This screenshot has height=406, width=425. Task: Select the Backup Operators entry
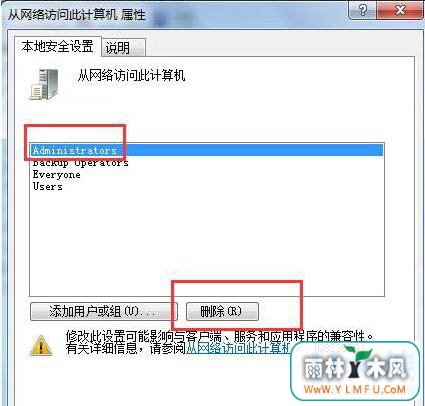click(x=80, y=163)
